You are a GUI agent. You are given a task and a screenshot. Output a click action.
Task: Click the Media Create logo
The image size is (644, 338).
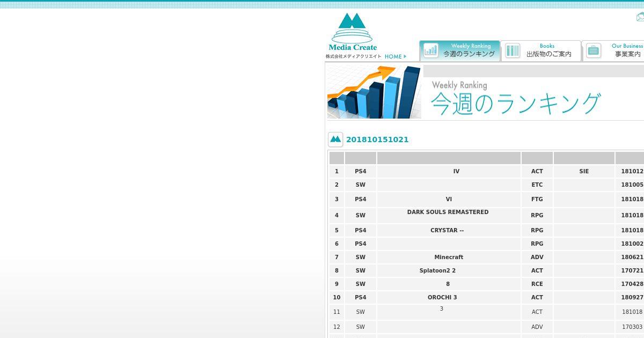coord(353,35)
